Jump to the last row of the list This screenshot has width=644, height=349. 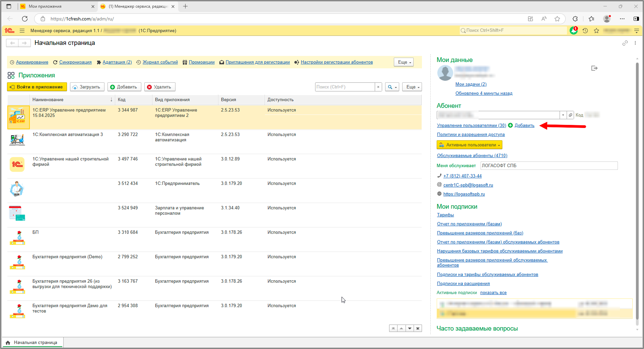point(418,328)
